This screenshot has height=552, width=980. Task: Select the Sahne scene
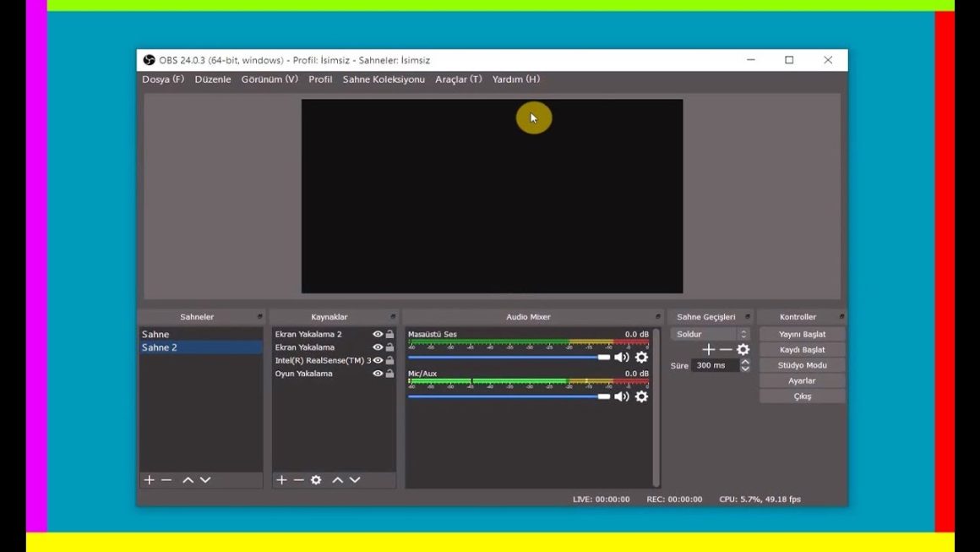click(x=200, y=335)
